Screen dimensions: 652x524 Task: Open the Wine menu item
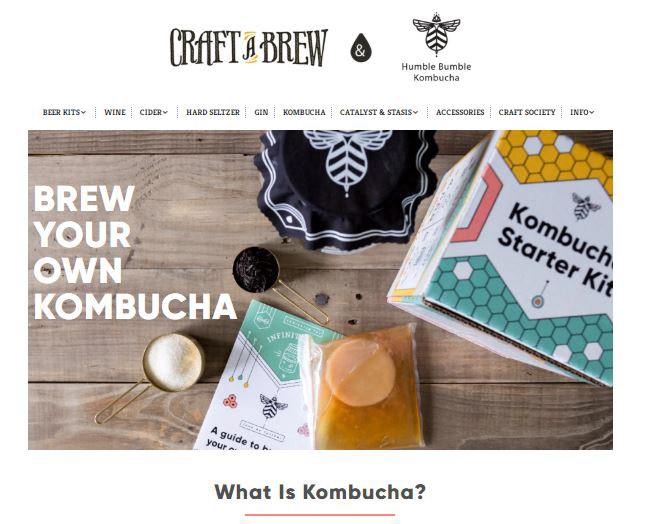click(115, 112)
